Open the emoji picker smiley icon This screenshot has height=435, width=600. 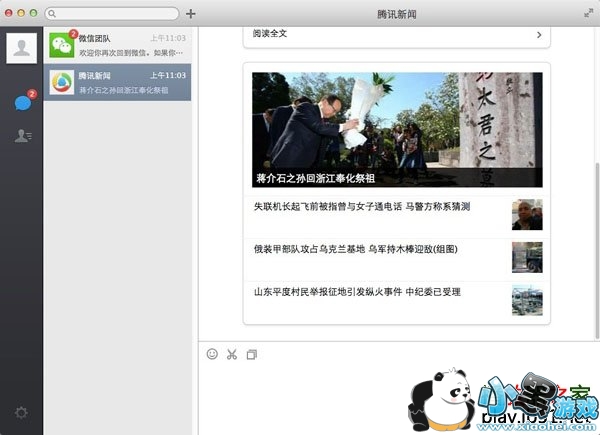coord(212,354)
